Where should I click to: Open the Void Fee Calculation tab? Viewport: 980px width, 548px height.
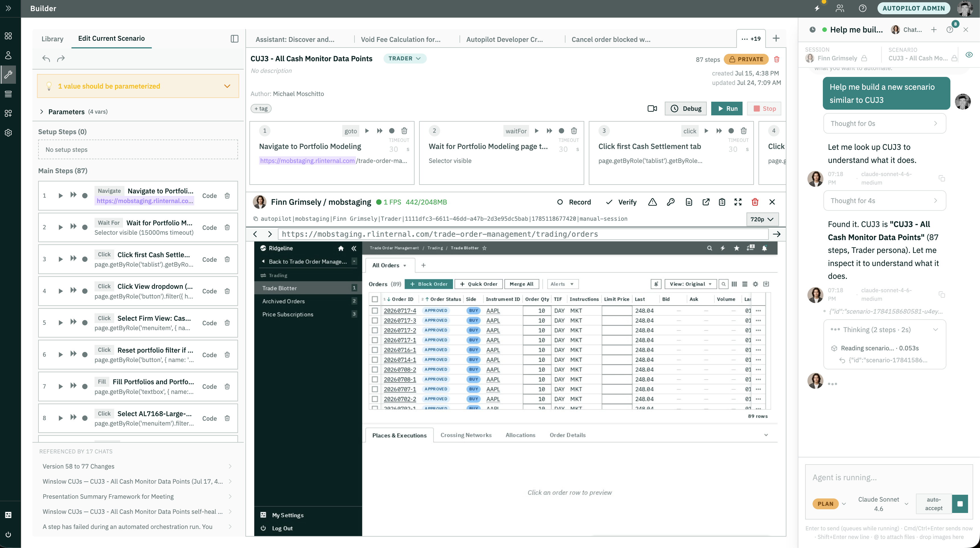click(x=401, y=39)
